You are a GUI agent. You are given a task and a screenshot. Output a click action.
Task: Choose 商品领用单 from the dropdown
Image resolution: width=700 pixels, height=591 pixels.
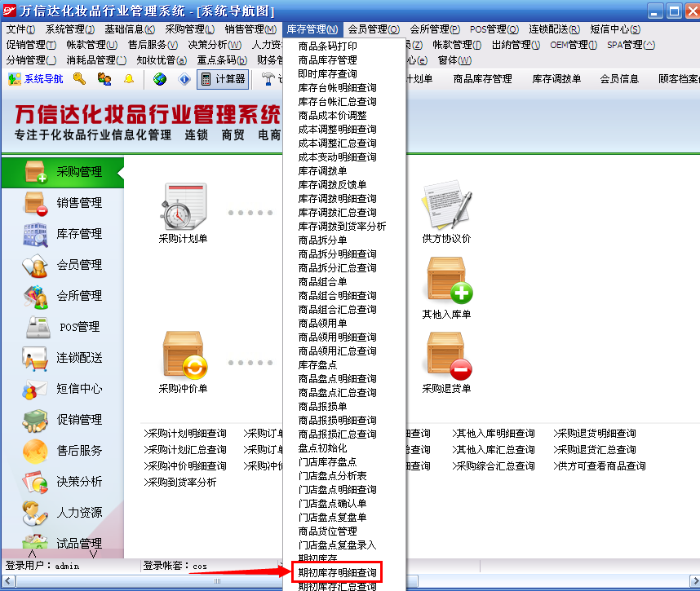point(323,324)
